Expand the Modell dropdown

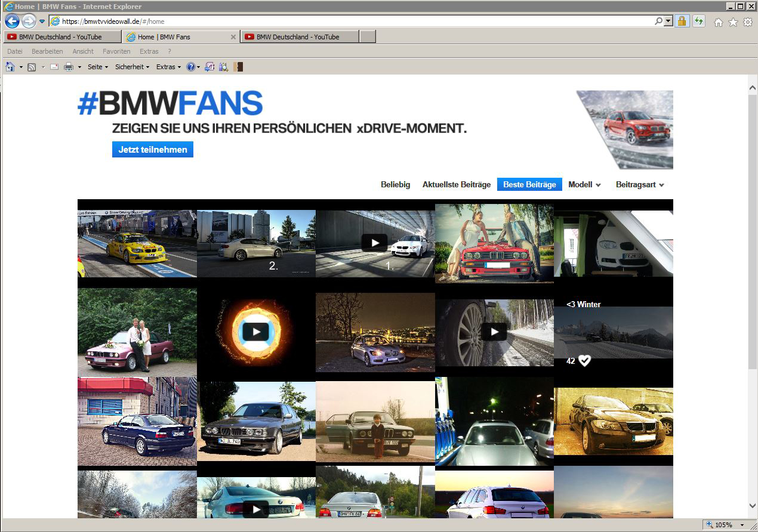pyautogui.click(x=584, y=185)
